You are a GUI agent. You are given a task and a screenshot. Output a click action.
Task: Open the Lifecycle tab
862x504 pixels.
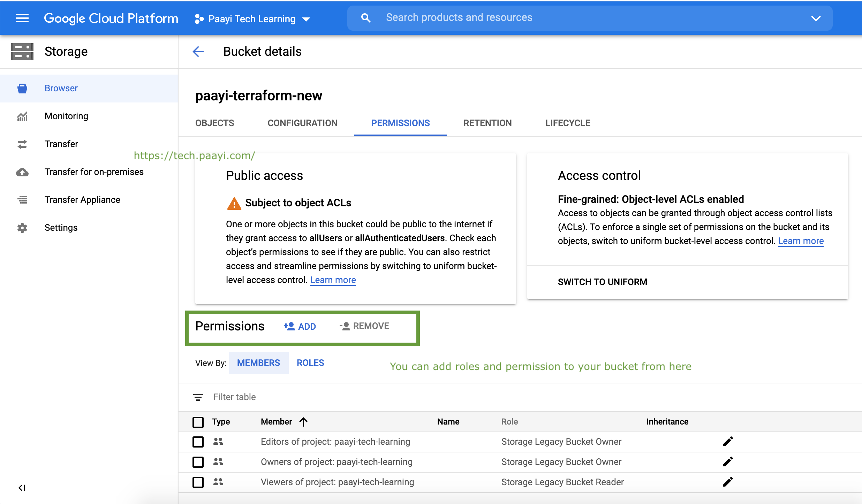(x=568, y=123)
